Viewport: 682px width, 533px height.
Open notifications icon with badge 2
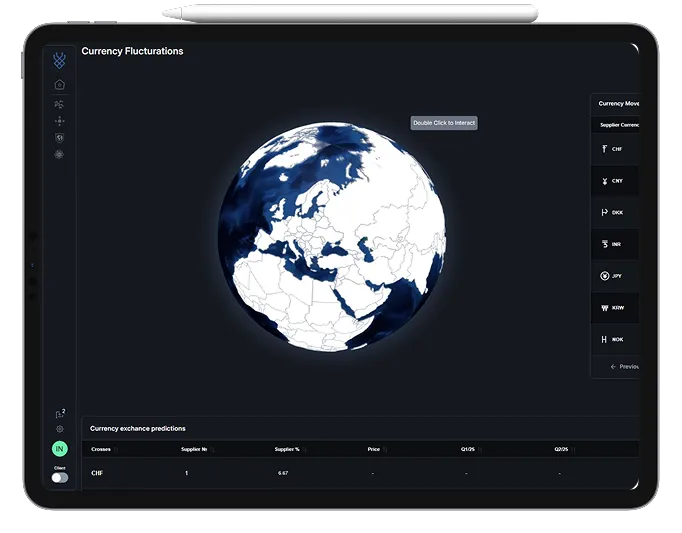(x=60, y=413)
